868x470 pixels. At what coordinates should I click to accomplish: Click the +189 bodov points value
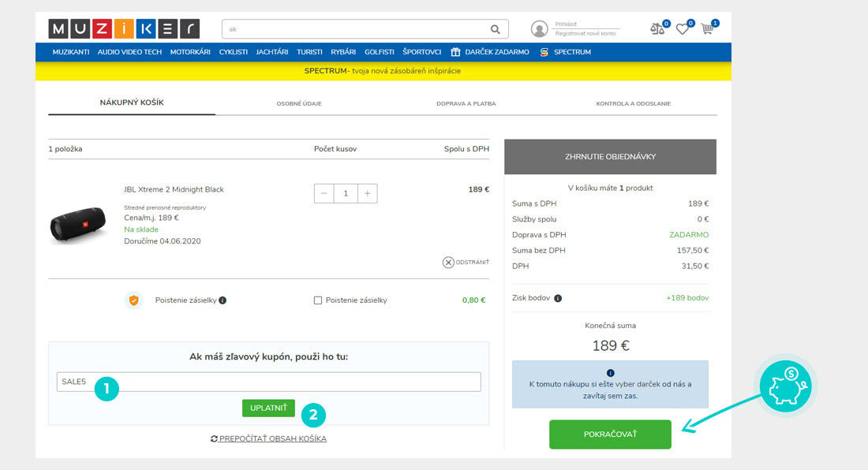click(687, 298)
